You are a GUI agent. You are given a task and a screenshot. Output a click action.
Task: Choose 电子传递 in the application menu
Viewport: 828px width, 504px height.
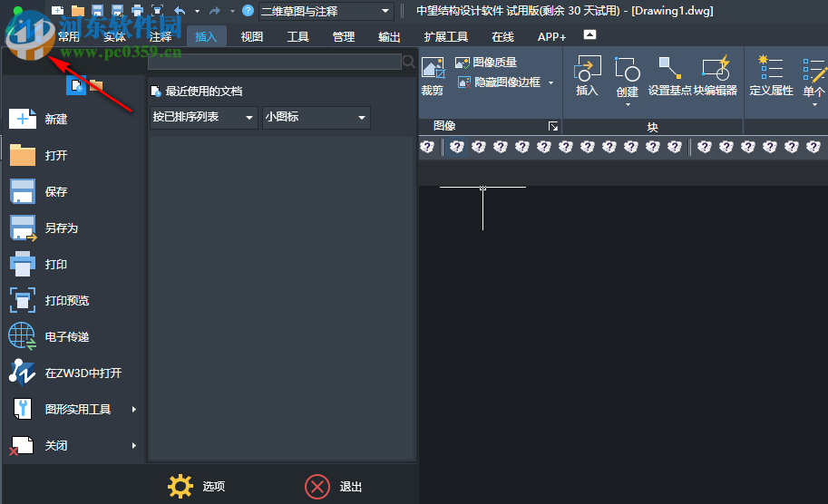coord(72,336)
